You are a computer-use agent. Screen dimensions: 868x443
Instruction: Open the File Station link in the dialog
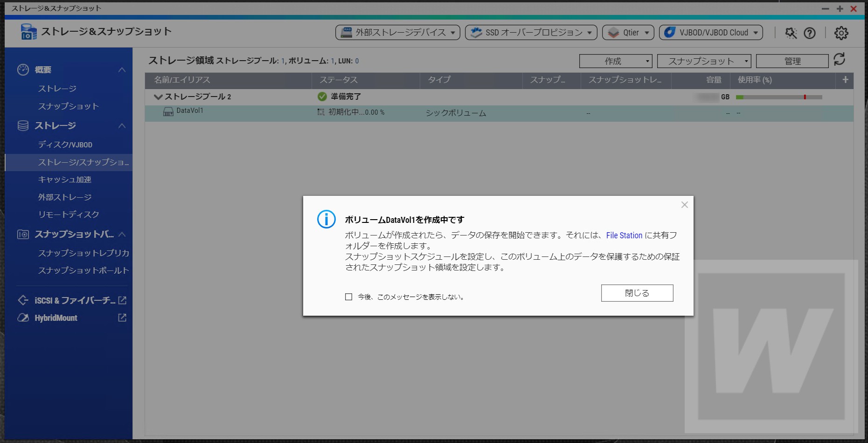pyautogui.click(x=624, y=235)
